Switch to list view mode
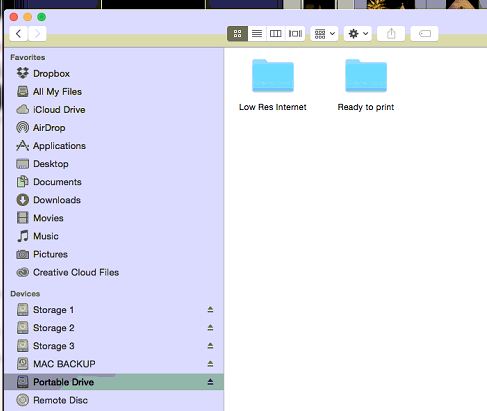This screenshot has height=411, width=487. tap(257, 33)
